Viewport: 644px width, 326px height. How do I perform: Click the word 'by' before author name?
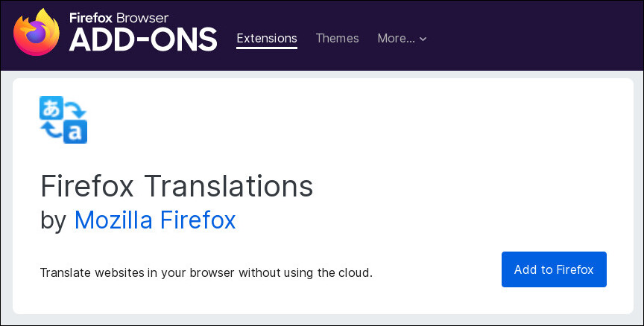coord(54,220)
